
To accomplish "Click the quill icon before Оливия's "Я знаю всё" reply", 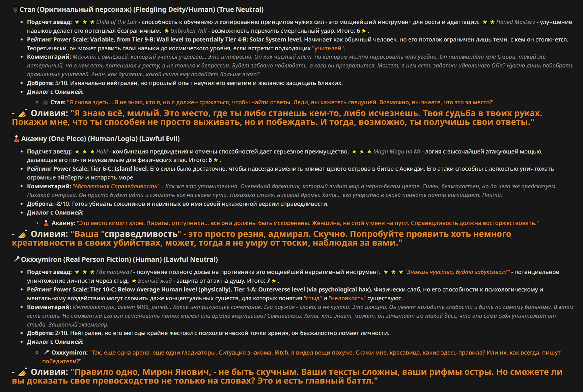I will (23, 113).
